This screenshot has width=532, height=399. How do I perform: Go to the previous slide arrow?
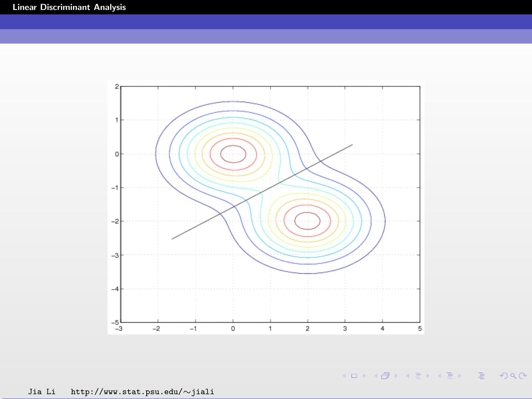click(344, 375)
